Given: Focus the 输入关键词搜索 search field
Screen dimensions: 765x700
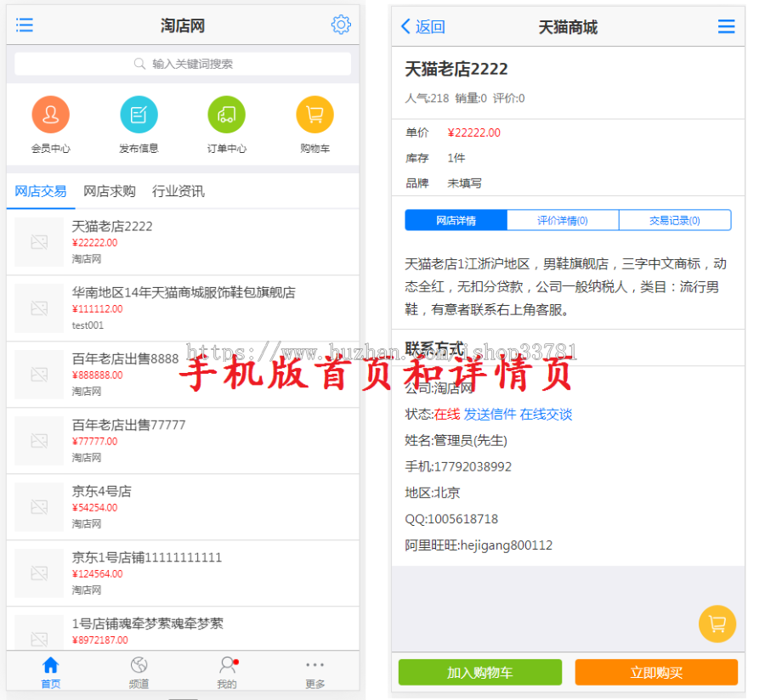Looking at the screenshot, I should 183,64.
